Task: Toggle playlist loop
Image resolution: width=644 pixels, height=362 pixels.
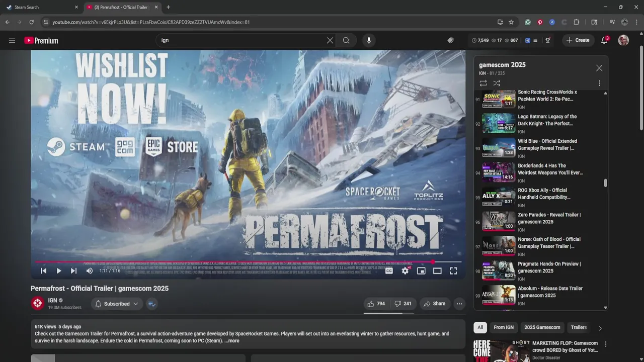Action: click(483, 83)
